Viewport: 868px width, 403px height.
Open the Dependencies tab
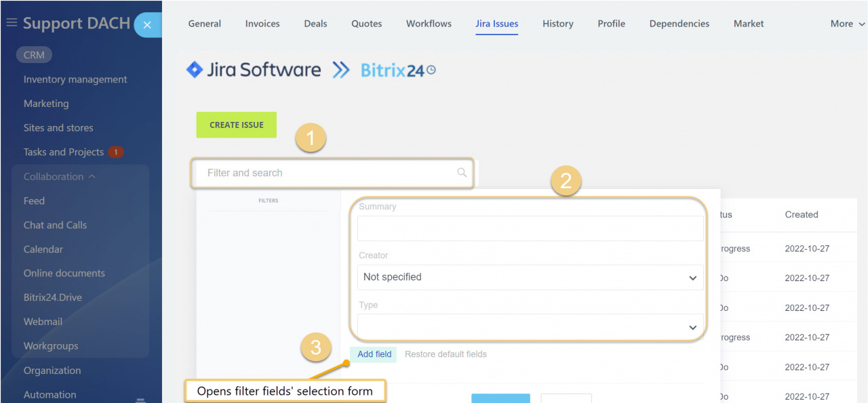click(x=679, y=24)
